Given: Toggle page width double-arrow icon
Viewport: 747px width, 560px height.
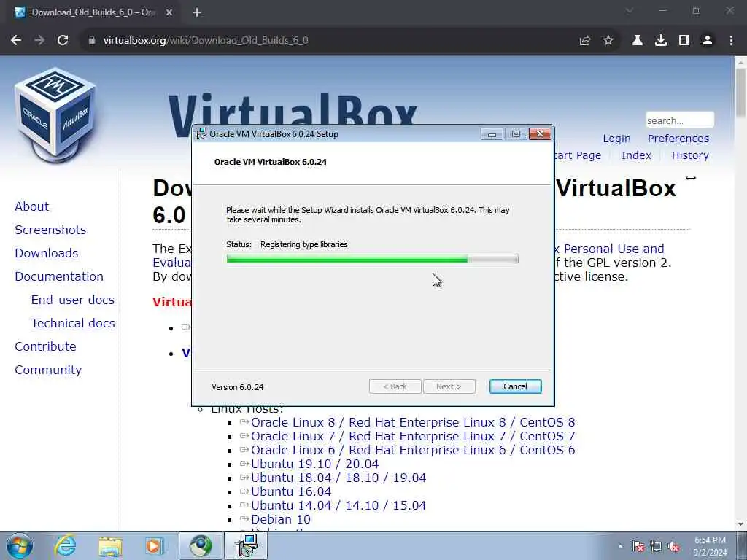Looking at the screenshot, I should [690, 178].
